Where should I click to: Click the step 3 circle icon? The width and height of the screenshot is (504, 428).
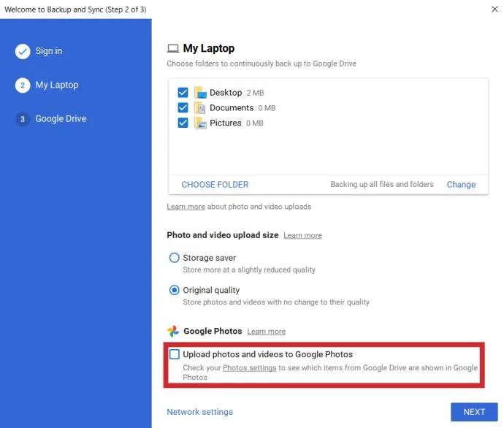coord(23,119)
